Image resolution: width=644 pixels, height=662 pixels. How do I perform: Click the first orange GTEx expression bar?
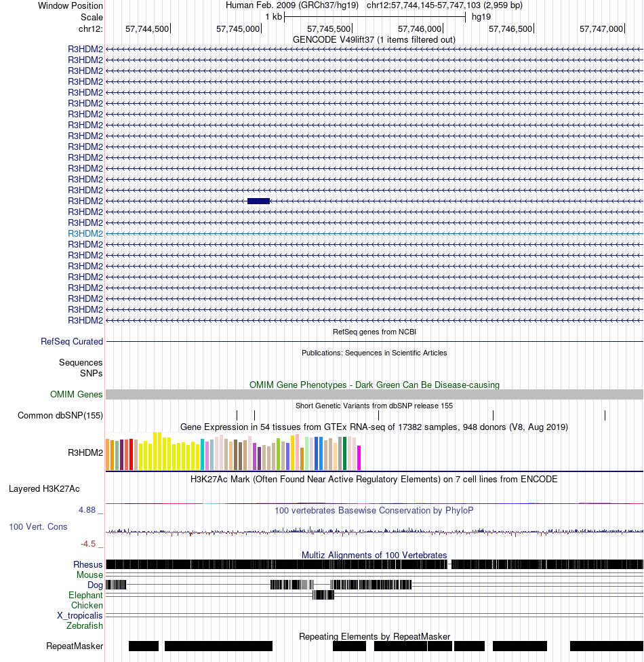[x=108, y=454]
